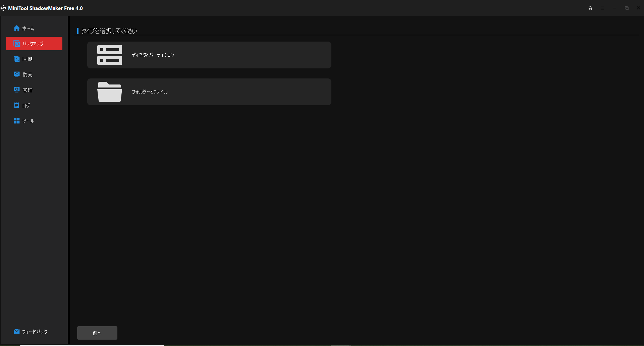Click the feedback (フィードバック) envelope icon
Viewport: 644px width, 346px height.
pyautogui.click(x=16, y=332)
